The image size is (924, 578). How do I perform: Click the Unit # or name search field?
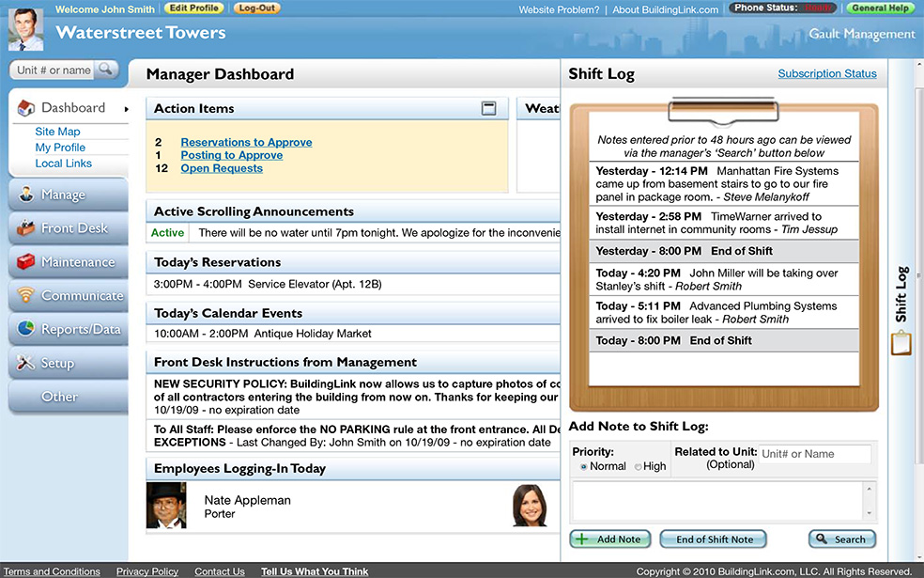[54, 70]
